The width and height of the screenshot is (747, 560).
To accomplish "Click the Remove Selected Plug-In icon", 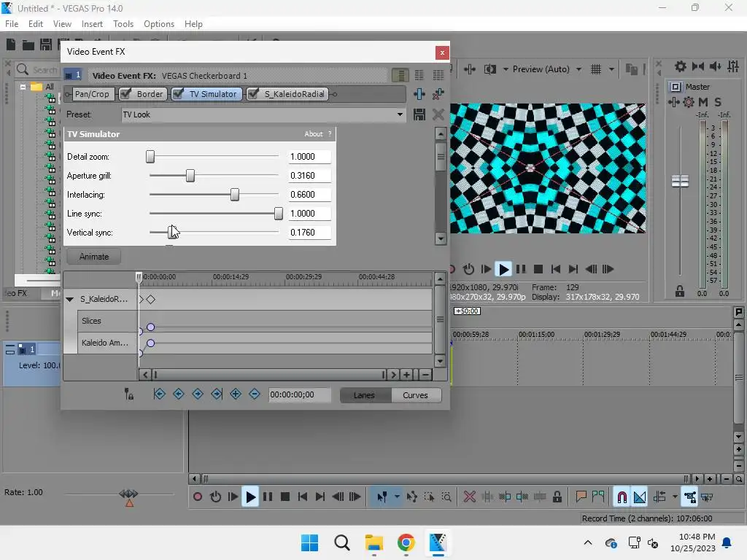I will click(x=438, y=94).
